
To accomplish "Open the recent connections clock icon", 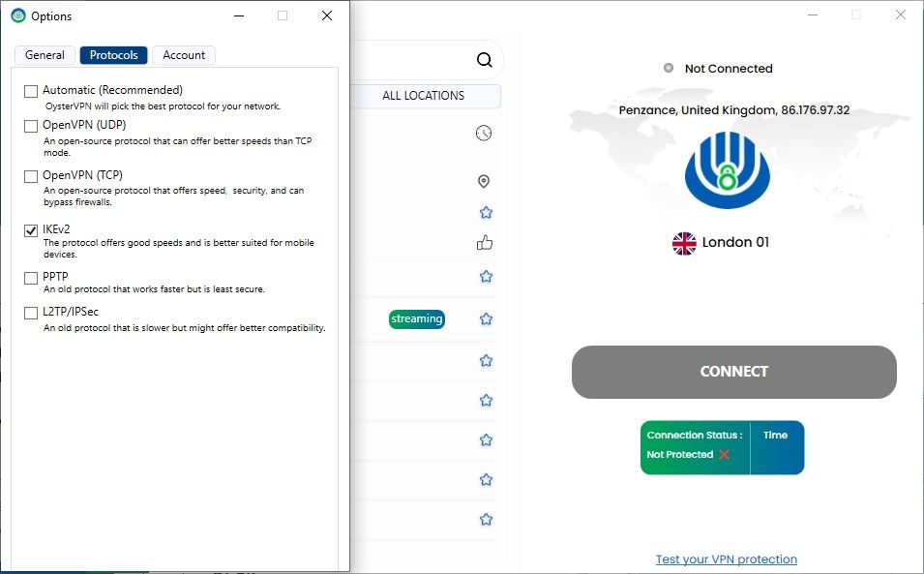I will [x=484, y=134].
